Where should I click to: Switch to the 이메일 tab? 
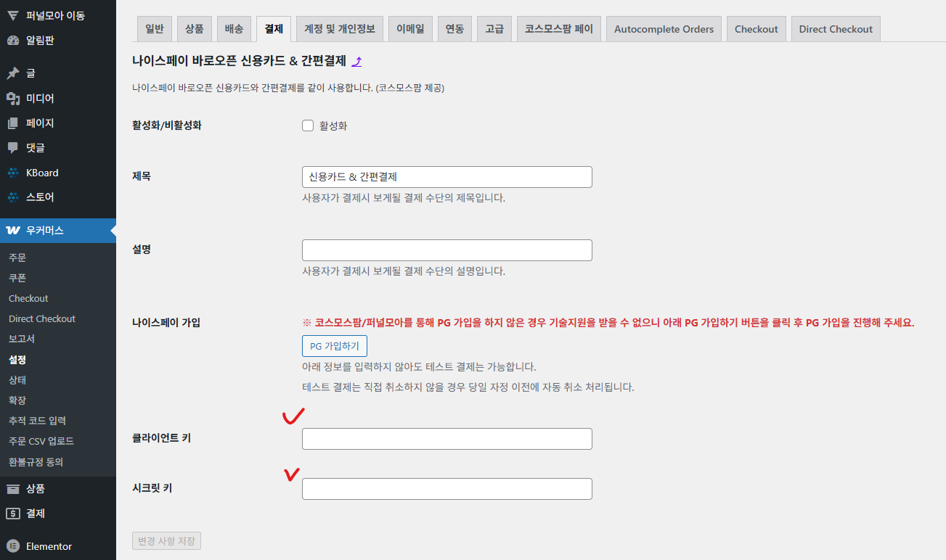click(410, 29)
